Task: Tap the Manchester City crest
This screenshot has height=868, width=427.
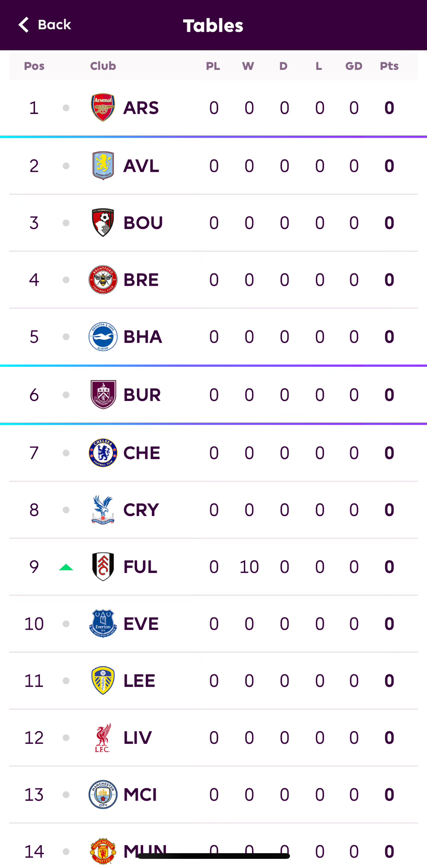Action: pyautogui.click(x=103, y=795)
